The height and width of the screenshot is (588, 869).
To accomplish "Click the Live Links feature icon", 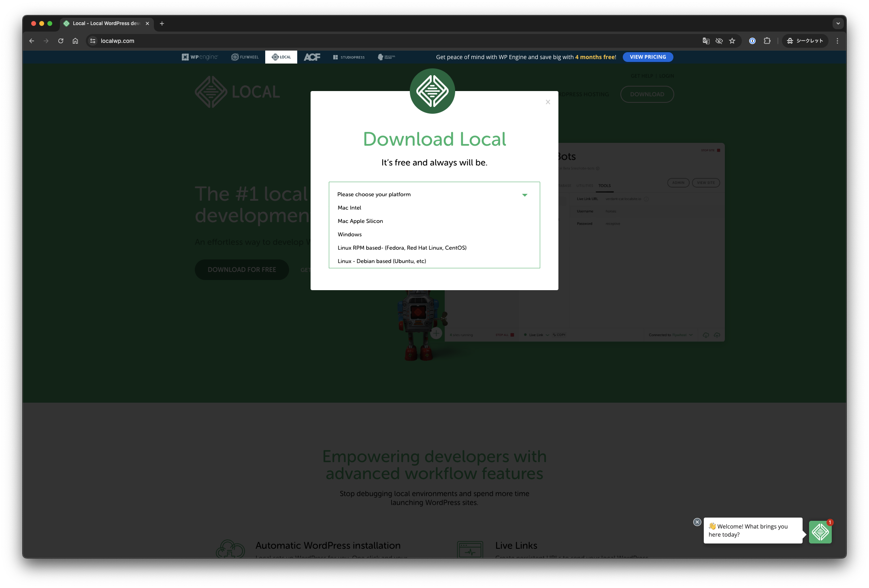I will coord(470,550).
